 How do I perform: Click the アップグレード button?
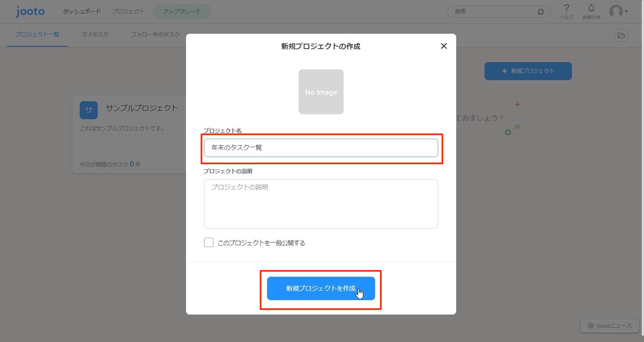pyautogui.click(x=182, y=12)
